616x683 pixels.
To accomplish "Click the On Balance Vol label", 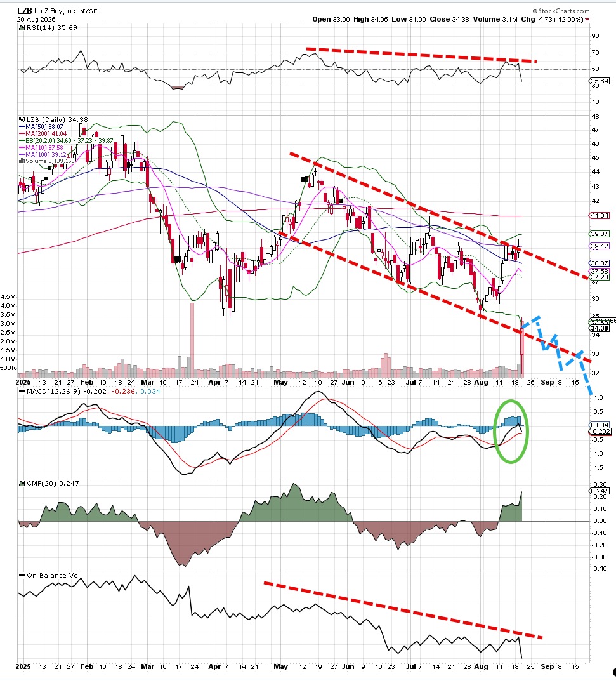I will click(53, 576).
